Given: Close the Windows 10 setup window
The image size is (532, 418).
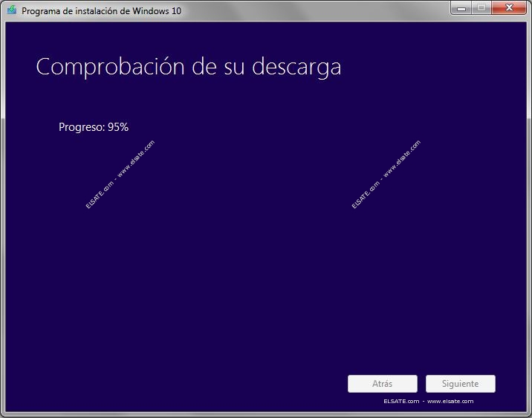Looking at the screenshot, I should click(509, 8).
